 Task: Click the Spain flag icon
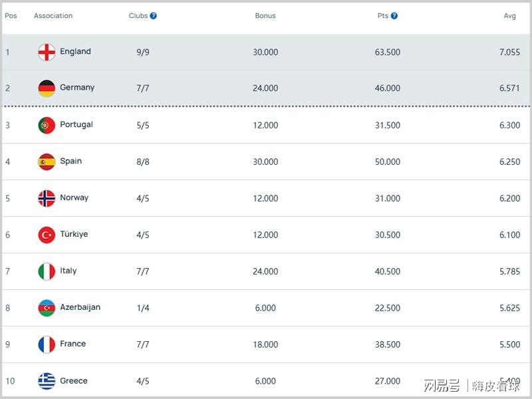pos(47,162)
